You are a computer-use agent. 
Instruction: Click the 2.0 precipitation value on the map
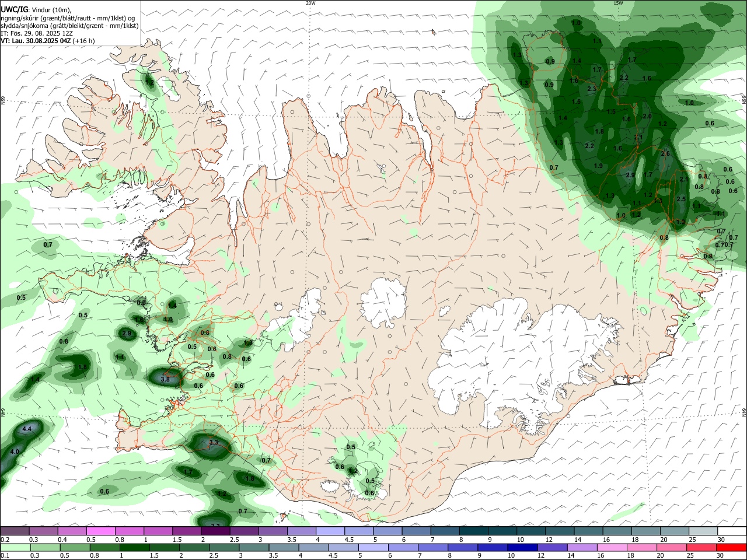click(x=647, y=116)
